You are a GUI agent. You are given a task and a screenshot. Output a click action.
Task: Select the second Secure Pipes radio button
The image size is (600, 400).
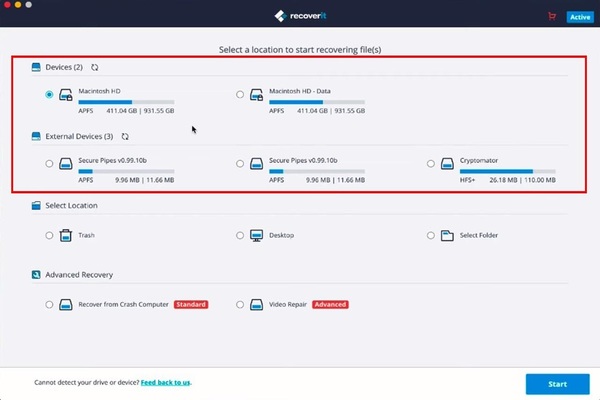(x=240, y=164)
